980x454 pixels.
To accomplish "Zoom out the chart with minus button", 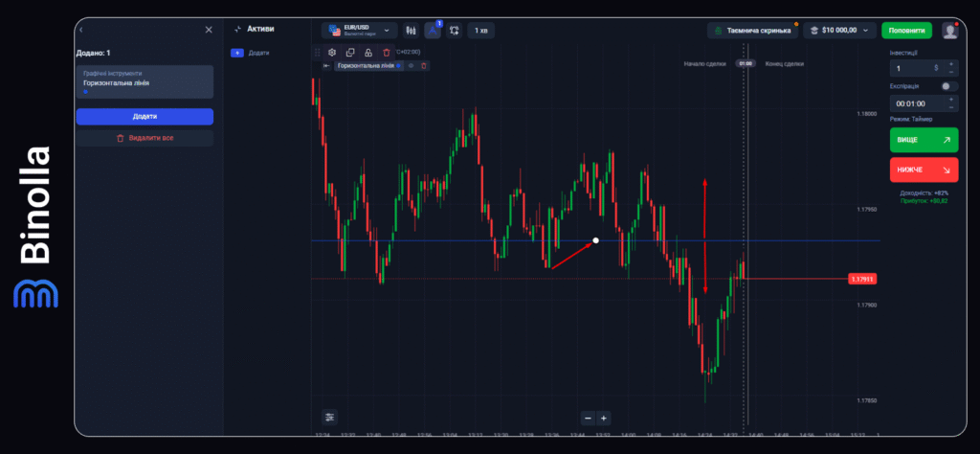I will coord(588,418).
